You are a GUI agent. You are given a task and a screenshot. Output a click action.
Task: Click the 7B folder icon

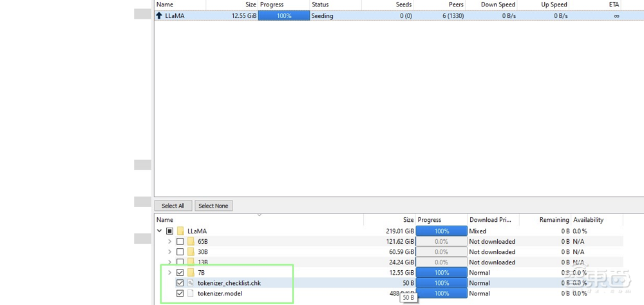pos(191,273)
